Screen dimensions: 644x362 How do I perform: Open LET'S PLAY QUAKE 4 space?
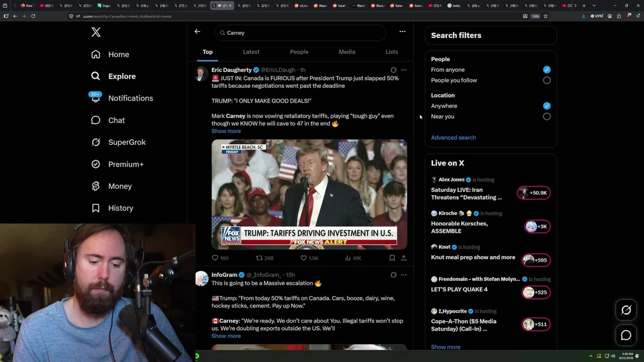(459, 290)
